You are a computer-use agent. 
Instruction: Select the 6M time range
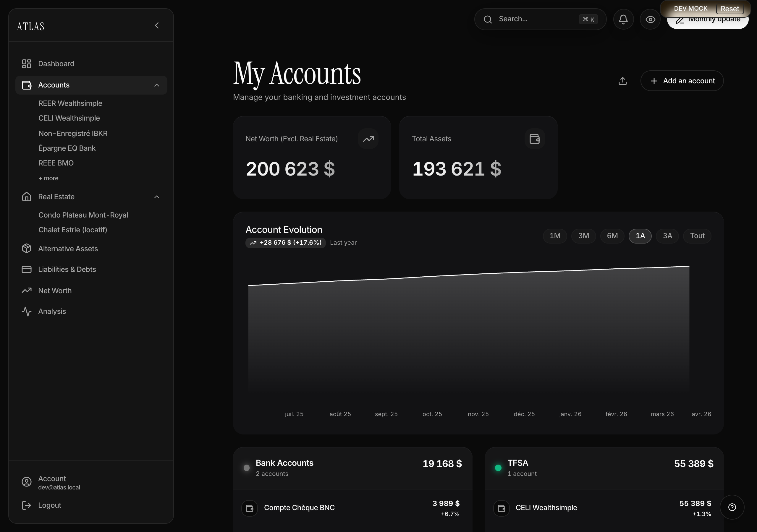(x=612, y=236)
